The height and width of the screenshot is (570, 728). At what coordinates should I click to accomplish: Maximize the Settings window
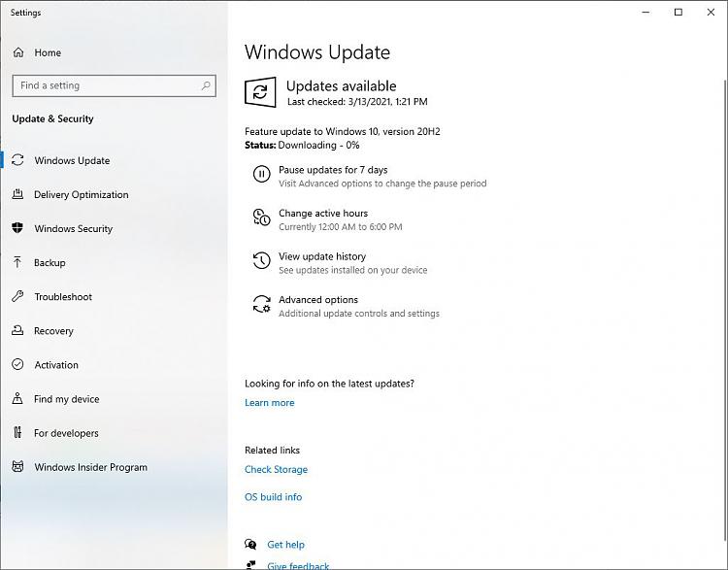(678, 12)
